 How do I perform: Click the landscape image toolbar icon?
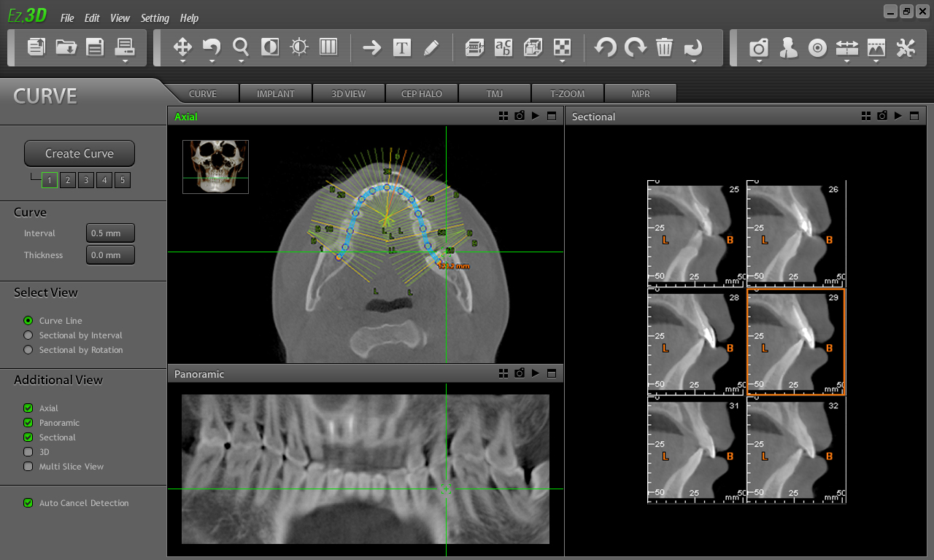pyautogui.click(x=876, y=47)
